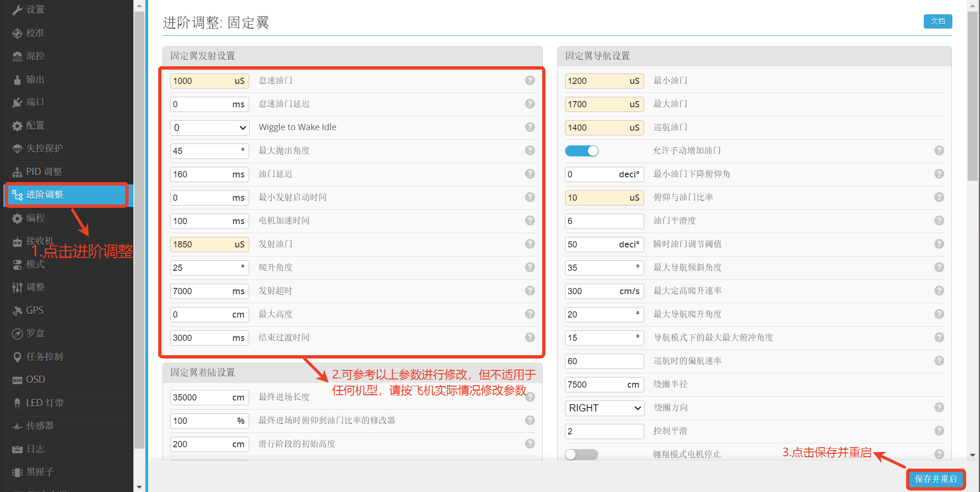The height and width of the screenshot is (492, 980).
Task: Toggle 允许手动增加油门 switch off
Action: [582, 151]
